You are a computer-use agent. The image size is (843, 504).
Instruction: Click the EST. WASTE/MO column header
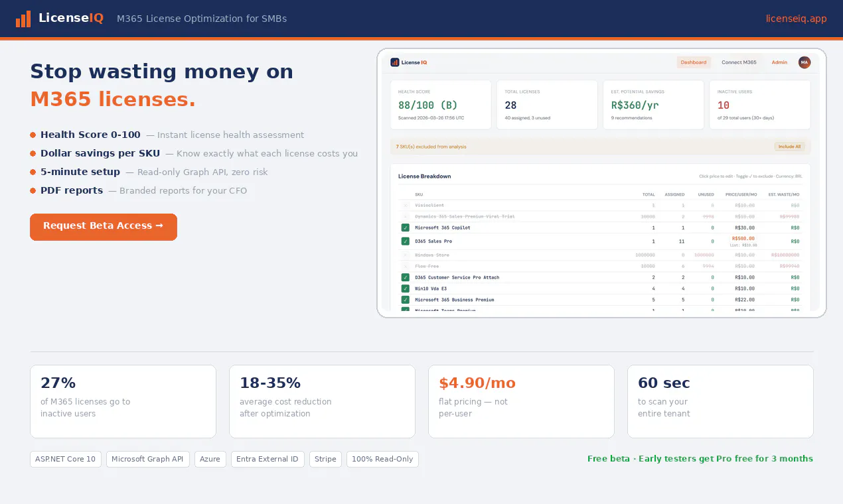tap(784, 194)
